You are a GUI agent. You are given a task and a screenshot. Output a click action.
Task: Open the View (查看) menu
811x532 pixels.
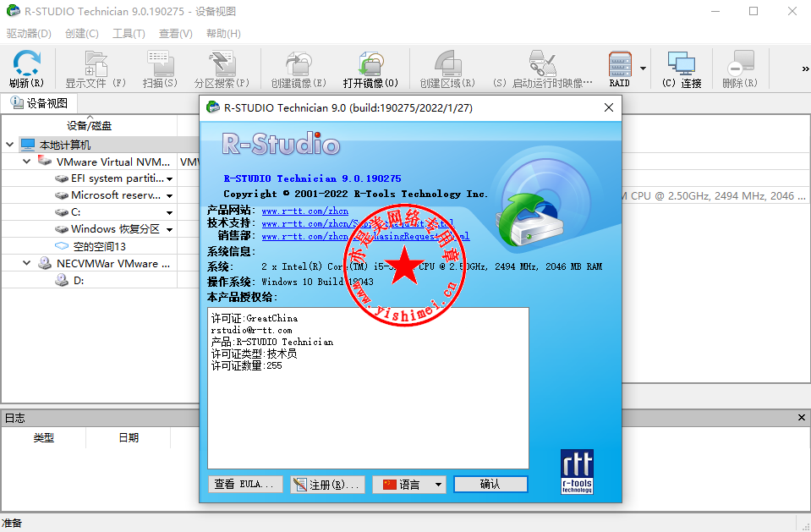coord(175,34)
